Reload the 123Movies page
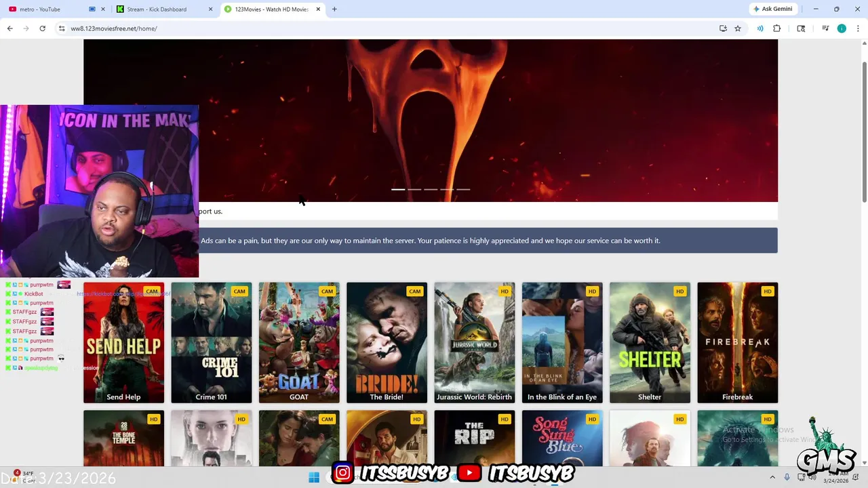Screen dimensions: 868x488 click(42, 28)
